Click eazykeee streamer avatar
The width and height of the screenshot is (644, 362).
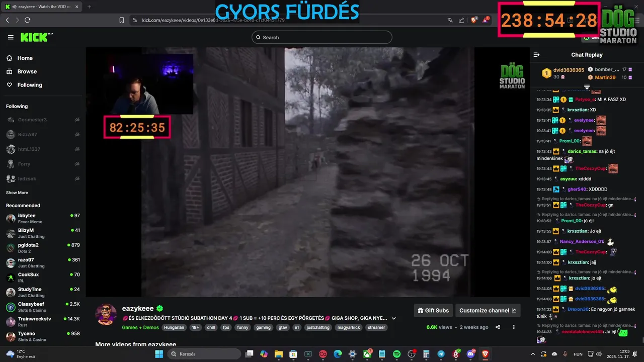(x=106, y=314)
